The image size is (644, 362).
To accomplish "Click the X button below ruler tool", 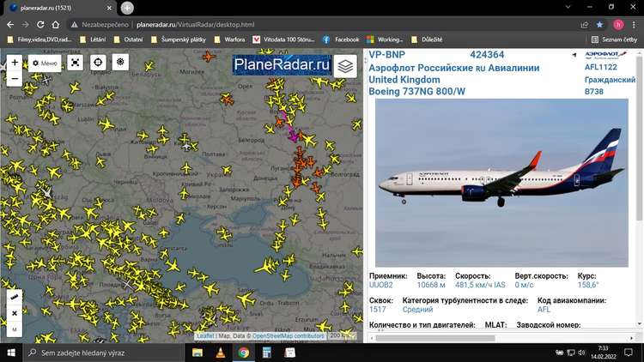I will coord(15,313).
